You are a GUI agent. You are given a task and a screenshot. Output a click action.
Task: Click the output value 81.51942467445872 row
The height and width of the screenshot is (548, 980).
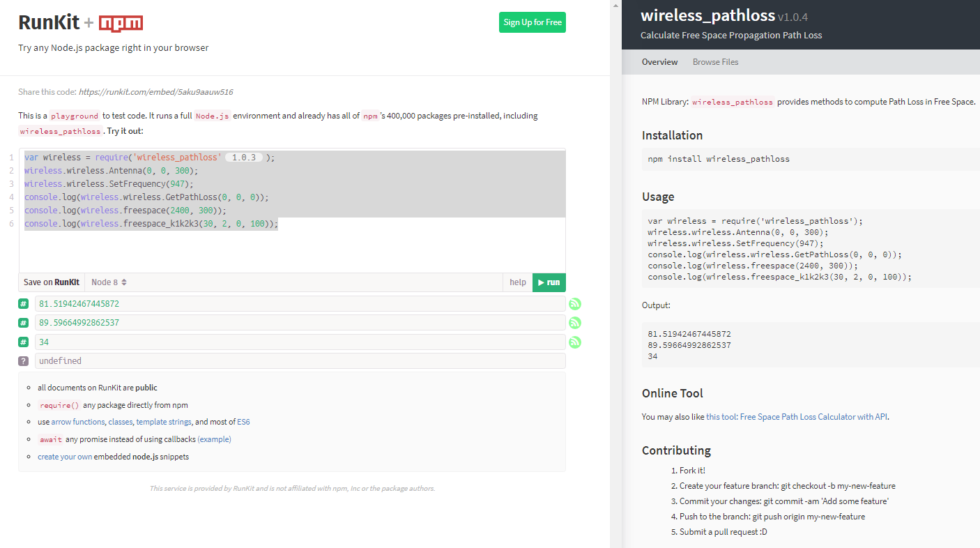tap(300, 304)
